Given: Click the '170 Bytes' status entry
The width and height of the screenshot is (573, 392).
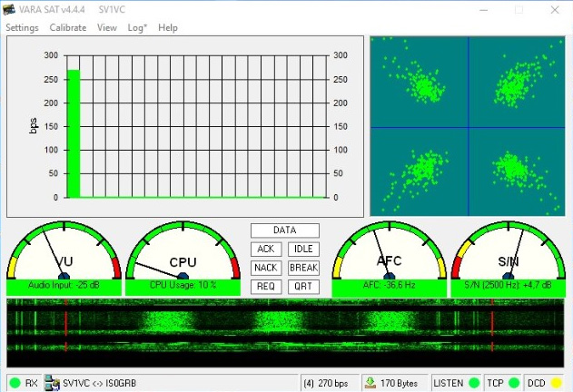Looking at the screenshot, I should [399, 383].
